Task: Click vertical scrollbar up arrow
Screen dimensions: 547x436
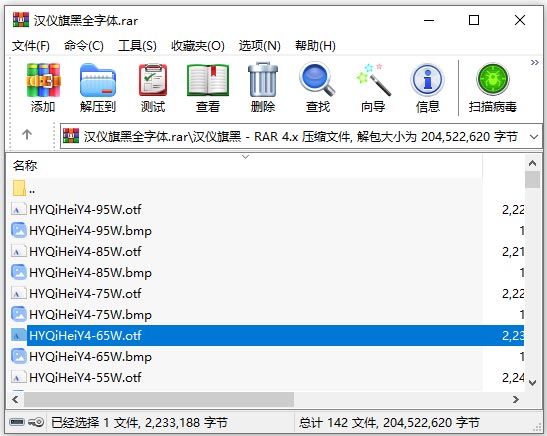Action: pyautogui.click(x=532, y=163)
